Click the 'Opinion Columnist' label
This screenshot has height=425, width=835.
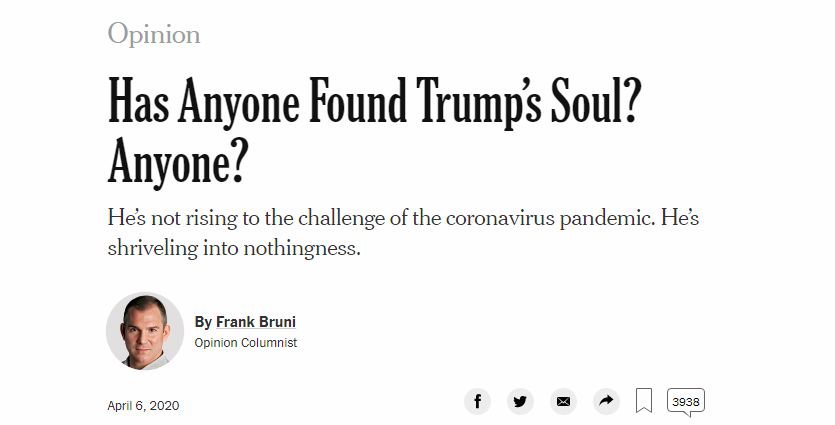coord(245,342)
